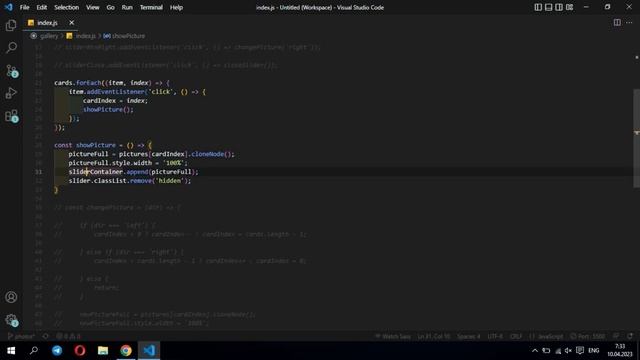Open the Explorer view in activity bar

[11, 26]
